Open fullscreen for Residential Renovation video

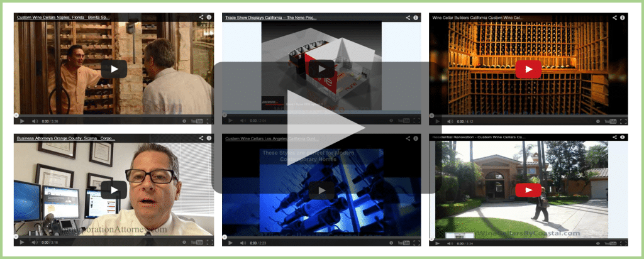point(623,243)
